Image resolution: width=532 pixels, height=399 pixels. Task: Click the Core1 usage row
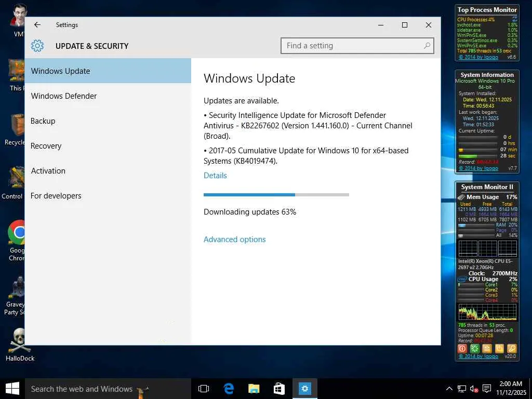pos(487,285)
